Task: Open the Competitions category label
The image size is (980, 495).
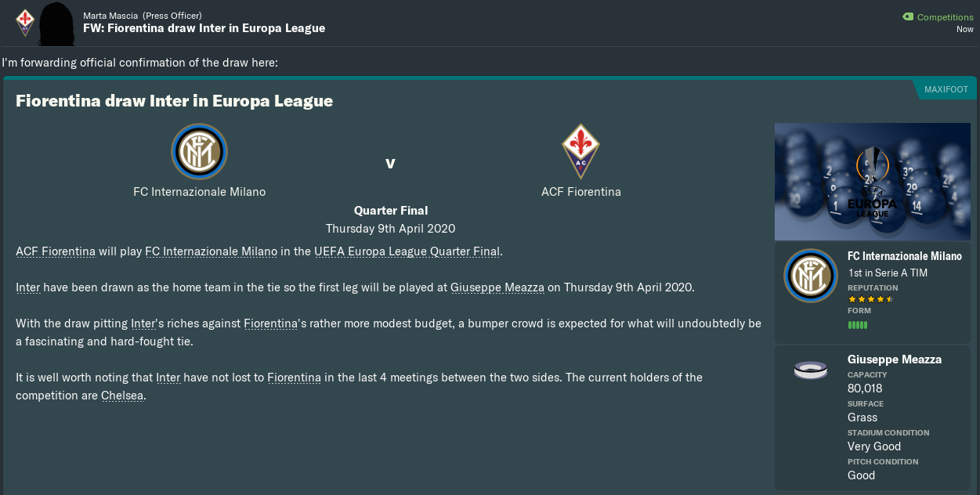Action: pyautogui.click(x=945, y=16)
